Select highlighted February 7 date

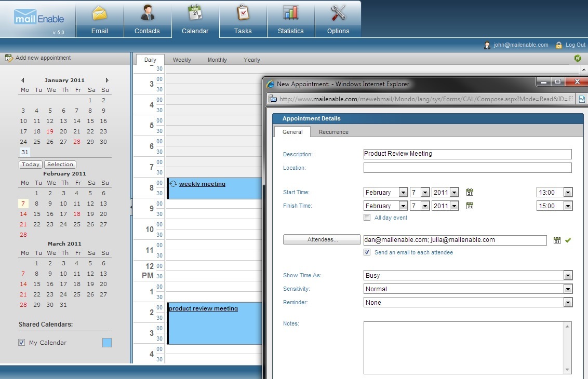(23, 204)
